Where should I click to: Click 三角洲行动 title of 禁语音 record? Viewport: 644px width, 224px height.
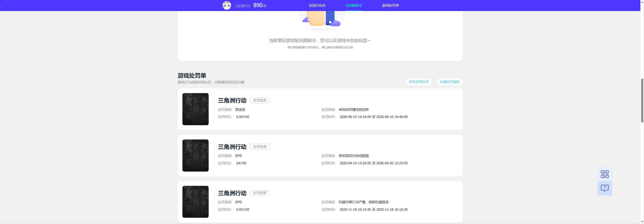click(232, 101)
